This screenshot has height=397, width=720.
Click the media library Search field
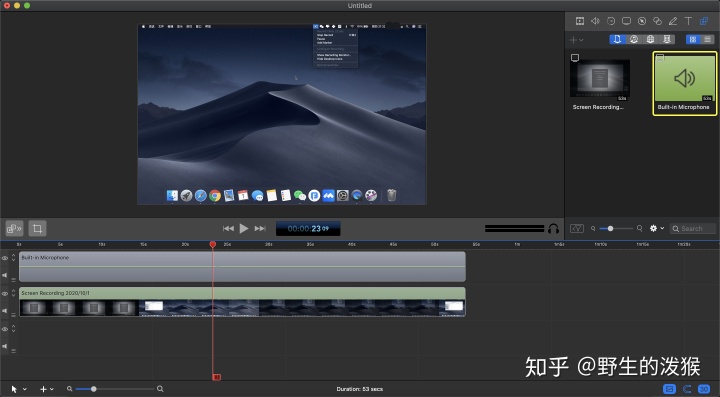(x=693, y=228)
